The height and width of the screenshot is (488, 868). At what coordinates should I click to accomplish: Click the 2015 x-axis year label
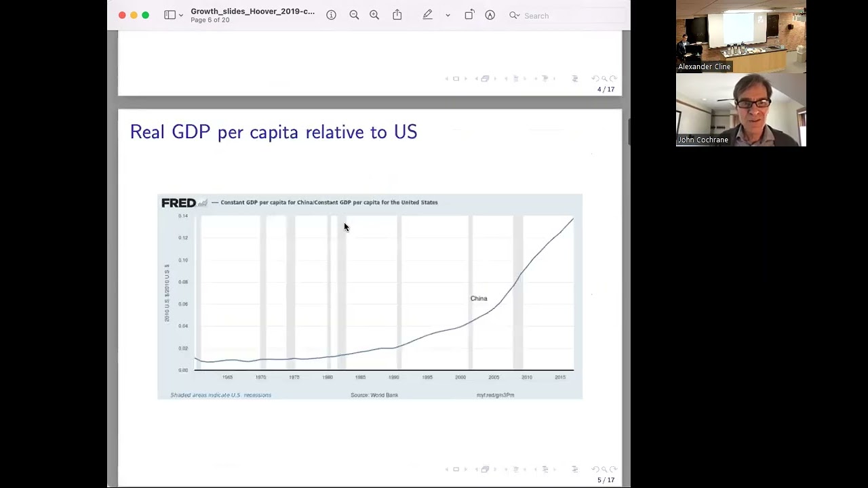(x=560, y=377)
